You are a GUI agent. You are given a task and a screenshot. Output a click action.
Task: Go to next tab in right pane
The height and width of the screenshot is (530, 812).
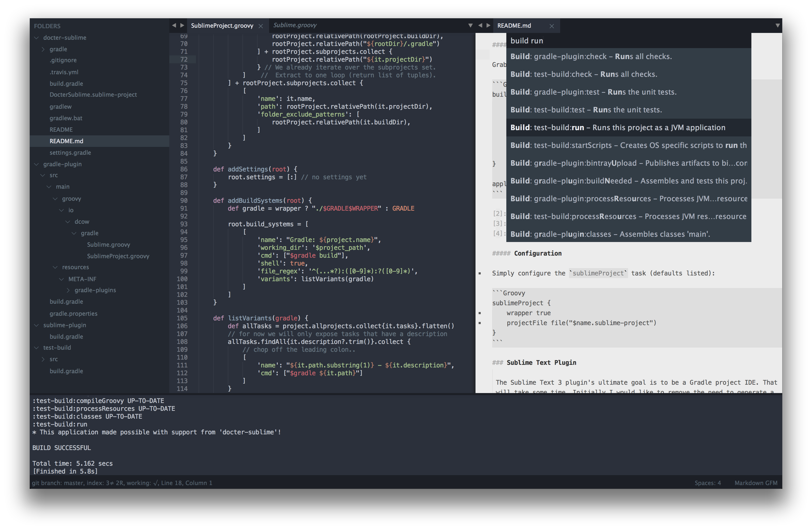[488, 25]
